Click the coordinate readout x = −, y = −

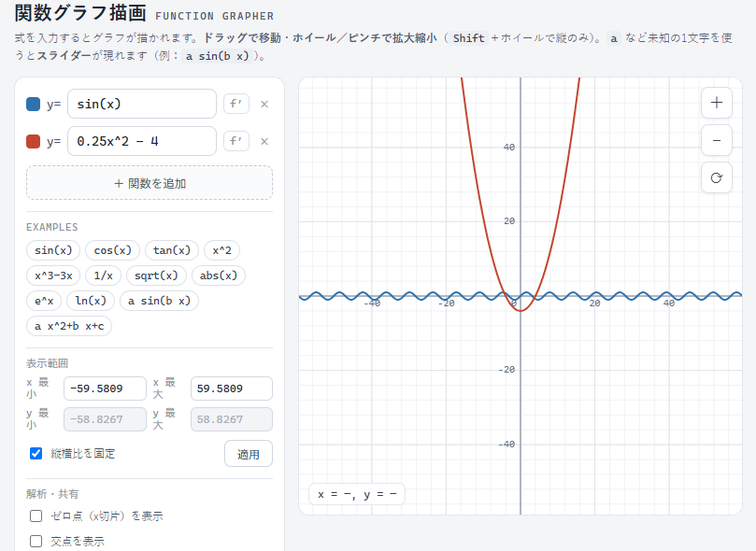point(357,494)
